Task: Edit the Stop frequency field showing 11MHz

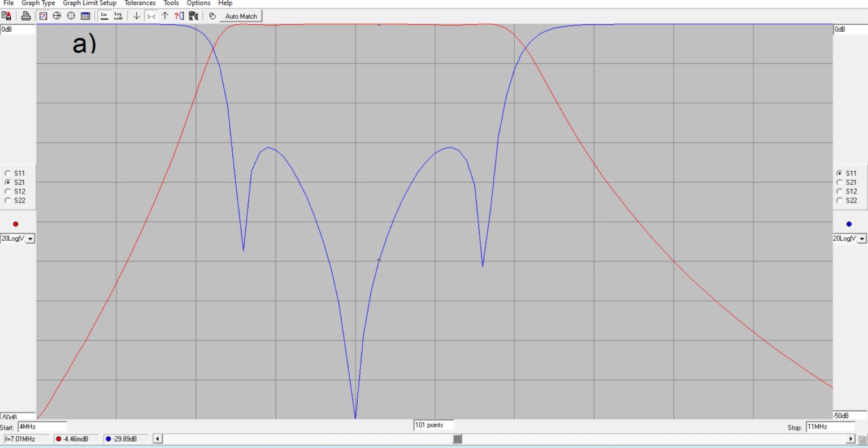Action: tap(830, 427)
